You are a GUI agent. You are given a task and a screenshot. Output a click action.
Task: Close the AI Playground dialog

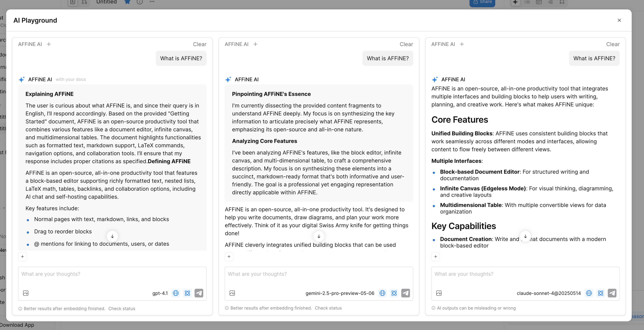(619, 20)
